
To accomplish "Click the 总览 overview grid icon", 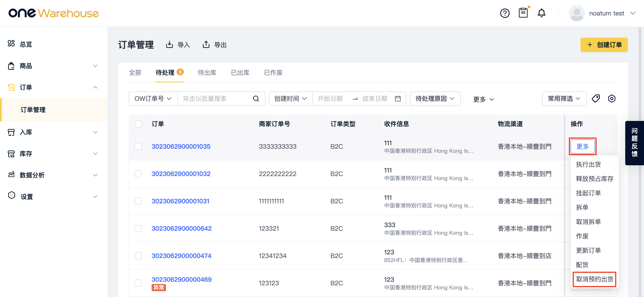I will [x=11, y=44].
